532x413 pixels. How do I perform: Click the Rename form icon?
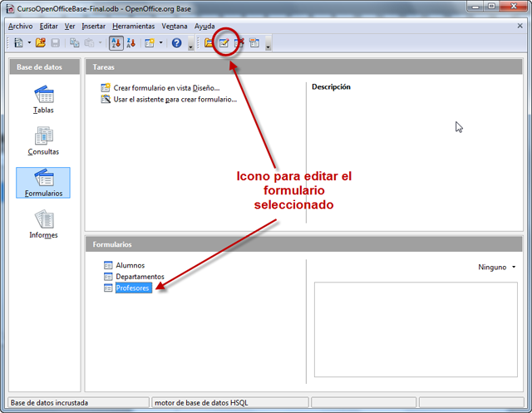254,43
